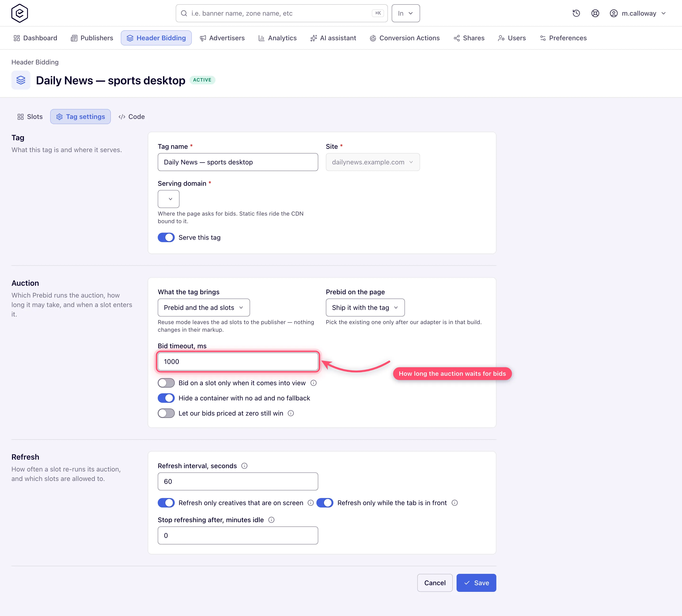Click the Cancel button

(435, 583)
